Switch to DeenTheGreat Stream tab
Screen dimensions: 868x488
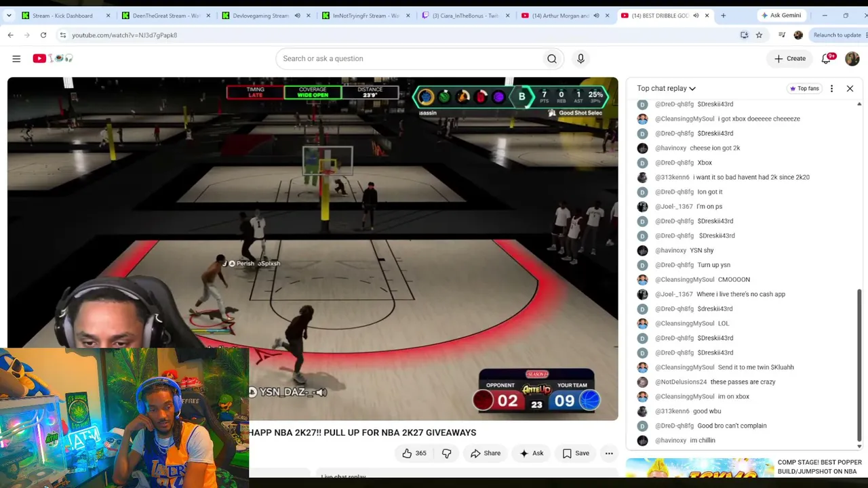point(165,16)
